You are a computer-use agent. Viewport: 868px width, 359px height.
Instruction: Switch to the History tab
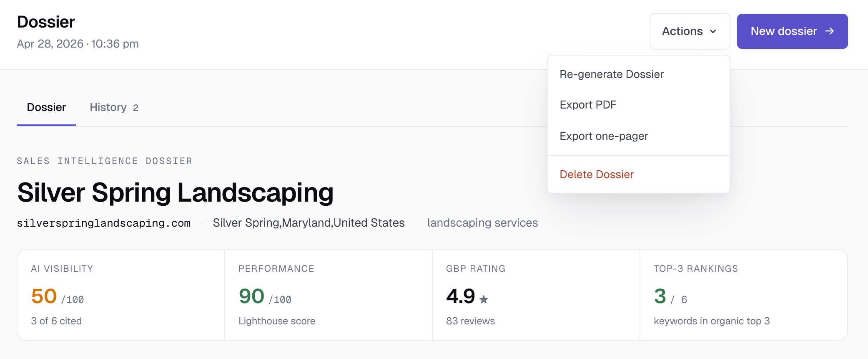[114, 107]
